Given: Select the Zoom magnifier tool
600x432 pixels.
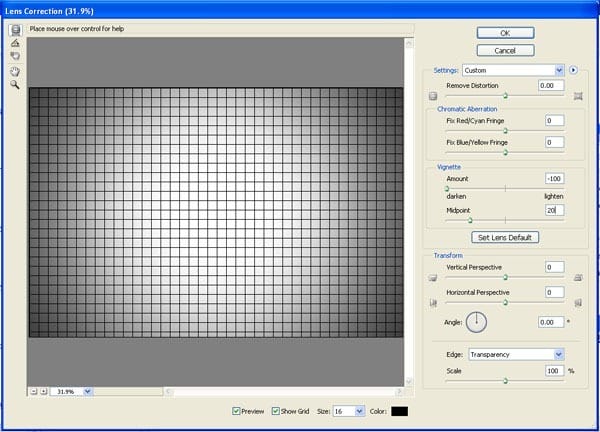Looking at the screenshot, I should pyautogui.click(x=15, y=84).
